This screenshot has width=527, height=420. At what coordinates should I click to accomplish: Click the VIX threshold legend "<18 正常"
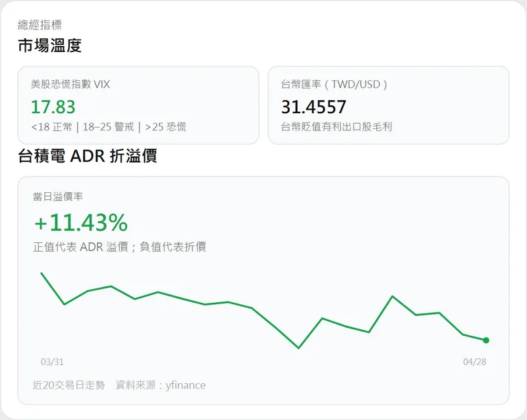52,126
